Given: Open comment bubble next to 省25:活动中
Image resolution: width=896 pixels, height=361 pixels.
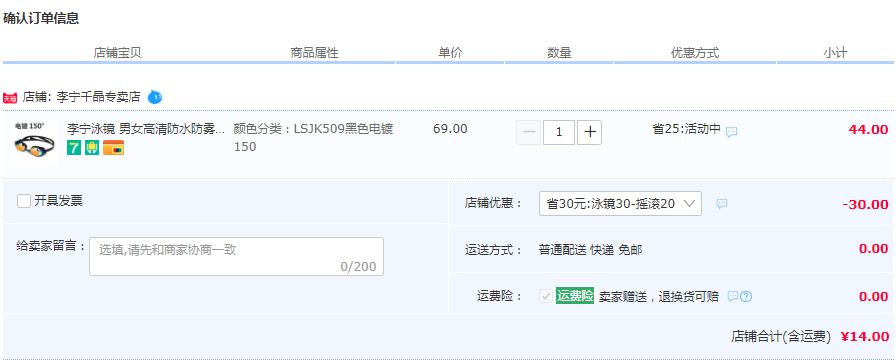Looking at the screenshot, I should click(x=731, y=132).
